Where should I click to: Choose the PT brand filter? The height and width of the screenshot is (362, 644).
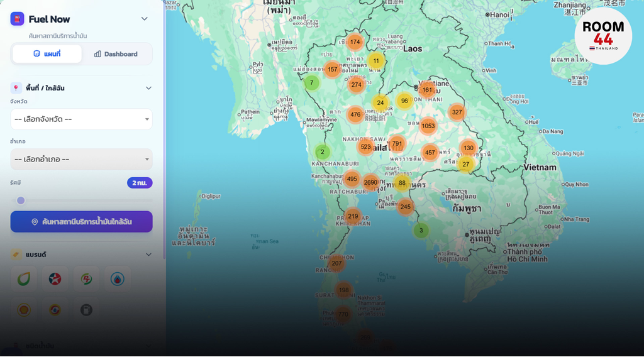[86, 278]
